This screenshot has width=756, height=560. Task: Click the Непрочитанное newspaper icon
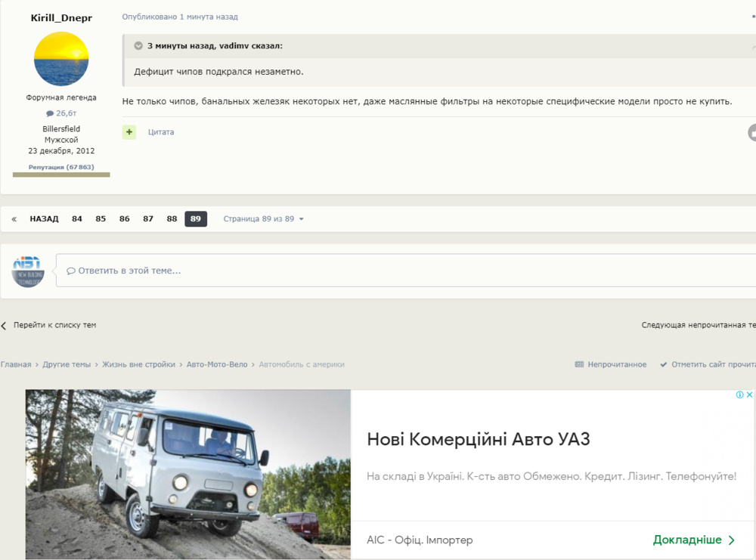(580, 364)
